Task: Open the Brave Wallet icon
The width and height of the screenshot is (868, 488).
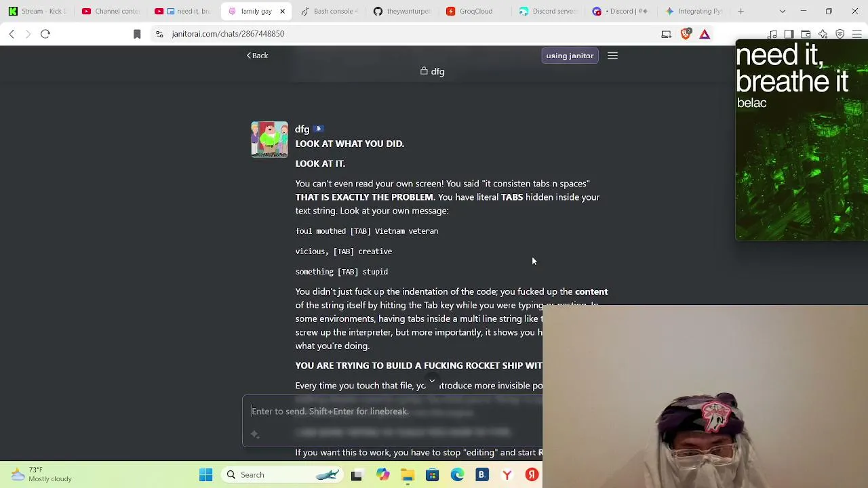Action: (806, 34)
